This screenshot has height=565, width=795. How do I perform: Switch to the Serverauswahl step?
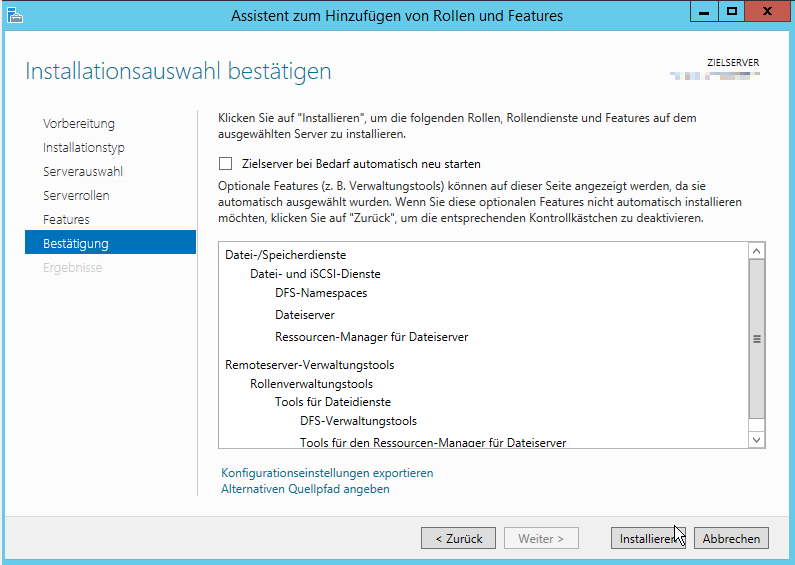point(83,172)
